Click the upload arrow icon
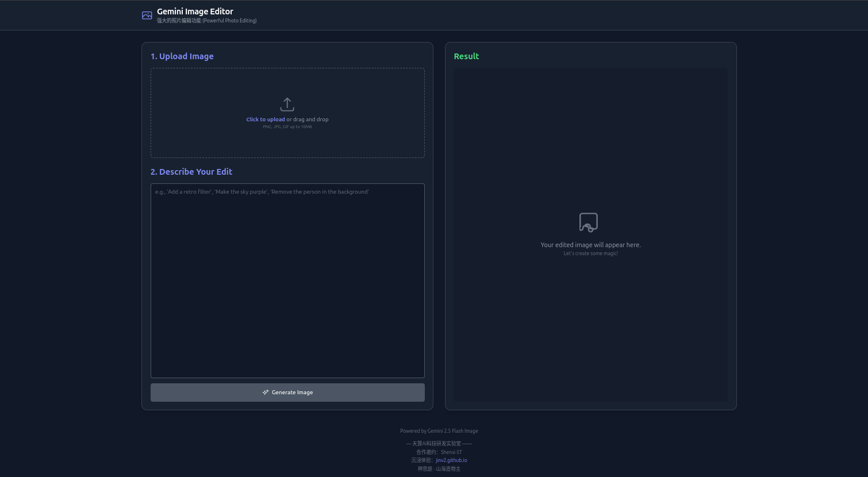This screenshot has height=477, width=868. pyautogui.click(x=287, y=105)
